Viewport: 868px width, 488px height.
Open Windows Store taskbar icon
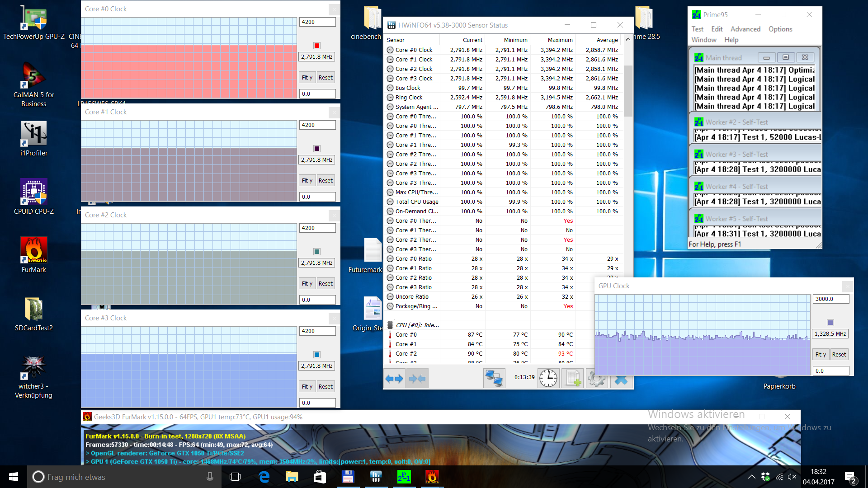(x=320, y=477)
